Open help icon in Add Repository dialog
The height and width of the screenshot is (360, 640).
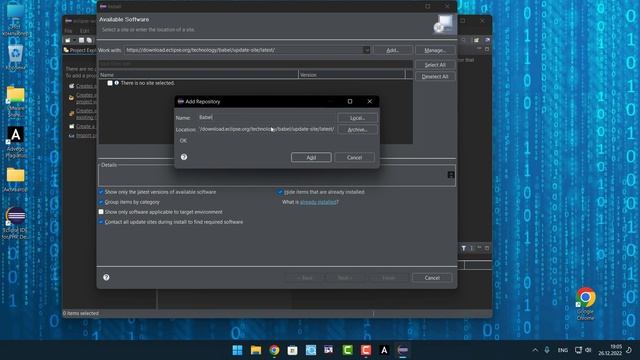click(x=184, y=157)
